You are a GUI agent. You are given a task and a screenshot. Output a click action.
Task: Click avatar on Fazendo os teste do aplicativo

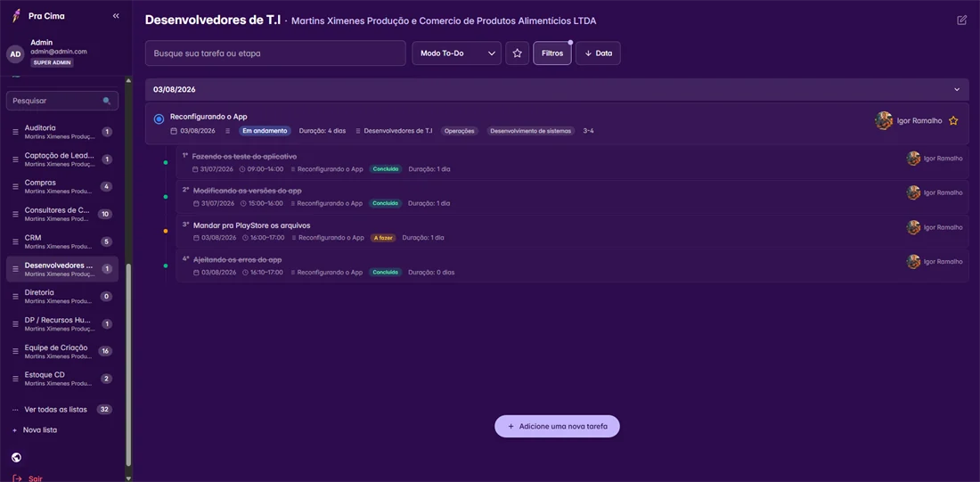click(x=914, y=159)
